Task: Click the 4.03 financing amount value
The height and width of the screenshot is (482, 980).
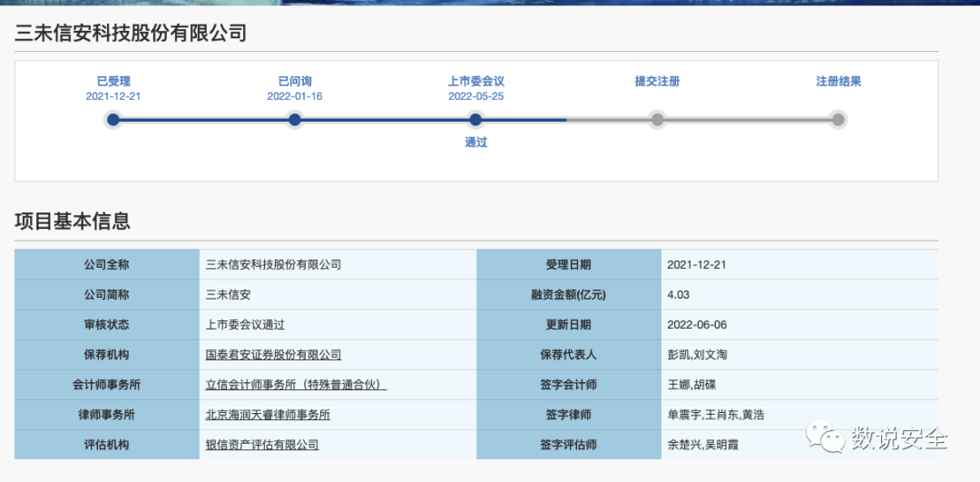Action: point(679,294)
